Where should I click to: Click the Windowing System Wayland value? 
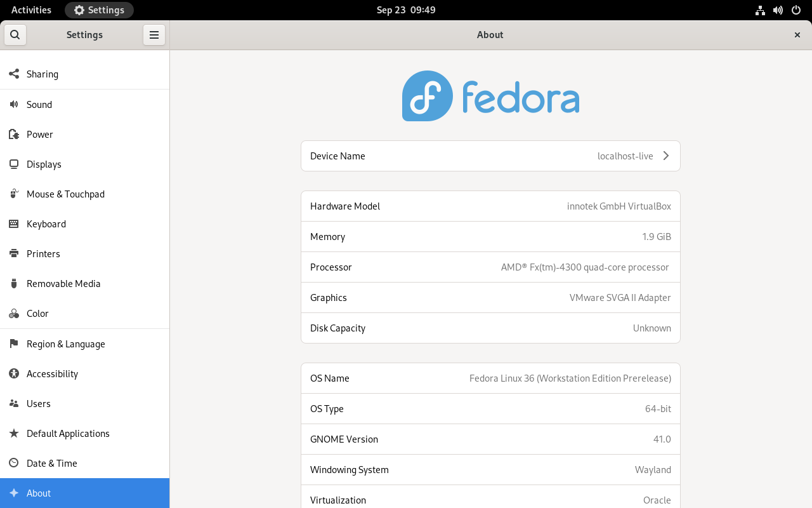tap(653, 470)
